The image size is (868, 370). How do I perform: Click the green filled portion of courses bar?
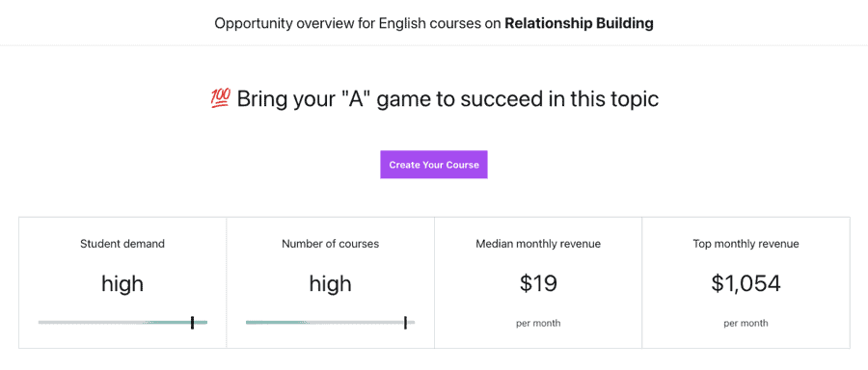click(277, 323)
